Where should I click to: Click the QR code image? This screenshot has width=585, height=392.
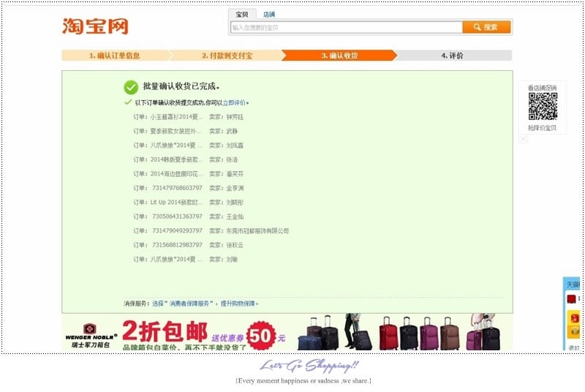click(543, 107)
